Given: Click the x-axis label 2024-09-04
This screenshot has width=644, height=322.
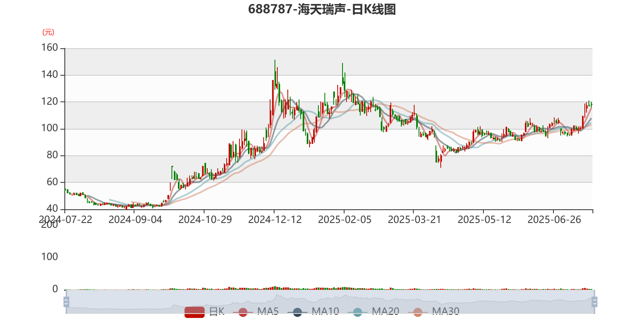Looking at the screenshot, I should (135, 220).
